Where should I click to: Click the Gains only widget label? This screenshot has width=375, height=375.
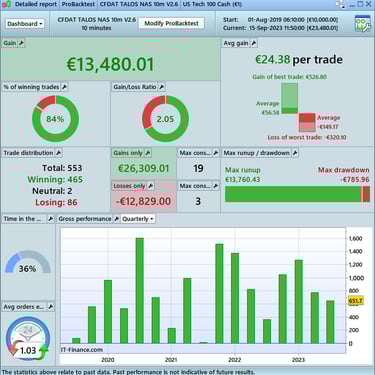click(128, 153)
